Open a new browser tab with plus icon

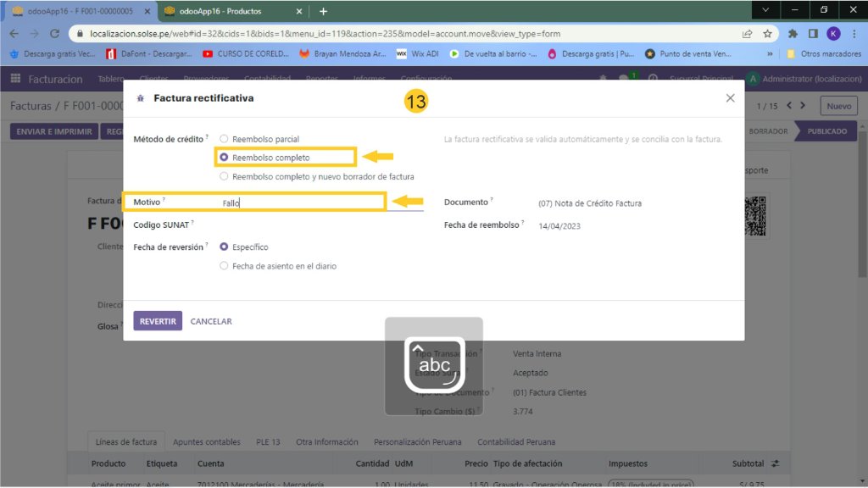tap(323, 11)
